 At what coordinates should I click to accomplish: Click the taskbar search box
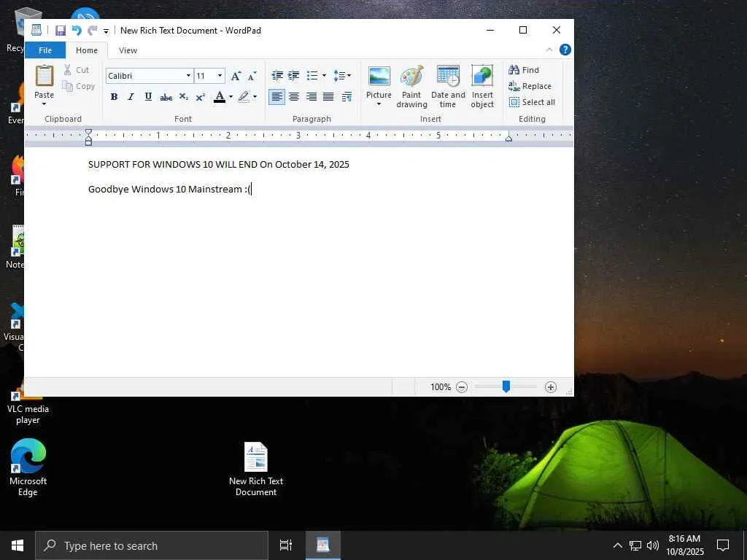tap(152, 545)
